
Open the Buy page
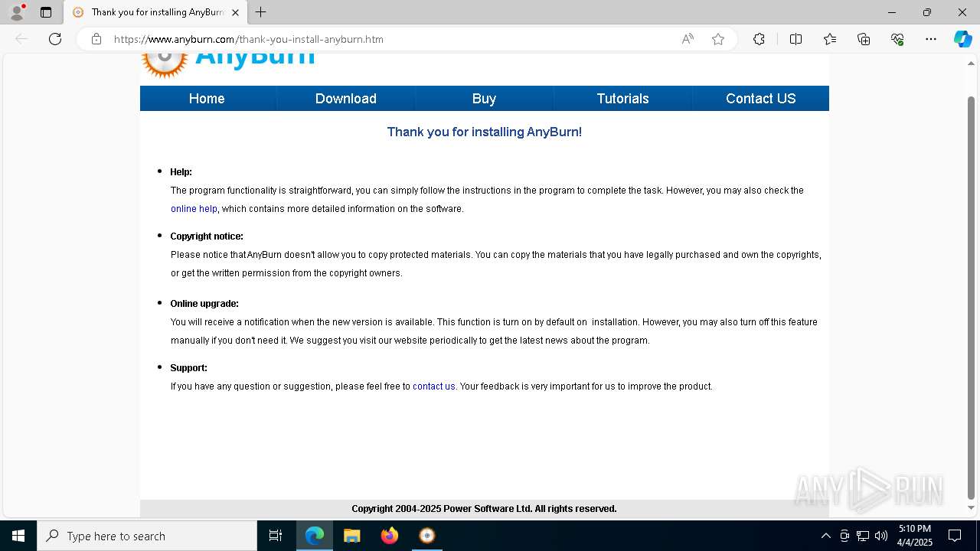(484, 99)
